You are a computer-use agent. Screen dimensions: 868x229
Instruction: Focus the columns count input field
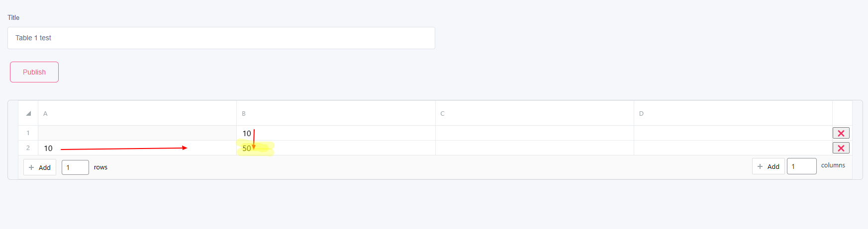coord(802,166)
